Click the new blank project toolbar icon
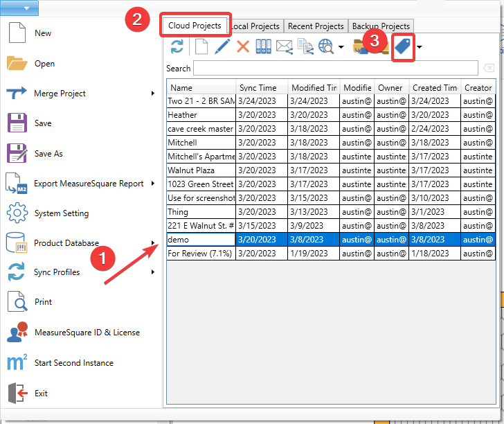 click(201, 46)
